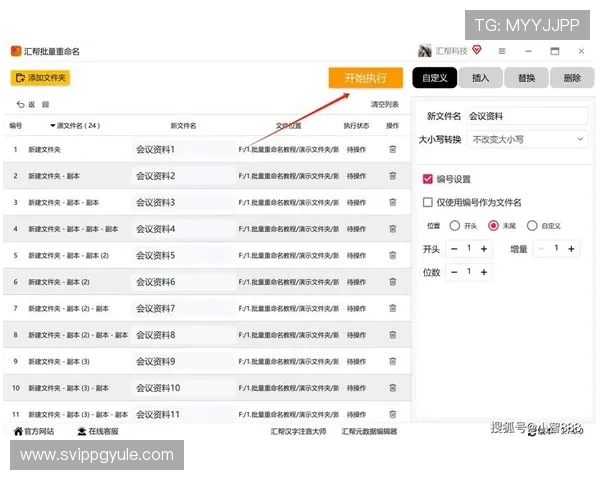Image resolution: width=600 pixels, height=480 pixels.
Task: Delete row 7 using its trash icon
Action: click(x=393, y=308)
